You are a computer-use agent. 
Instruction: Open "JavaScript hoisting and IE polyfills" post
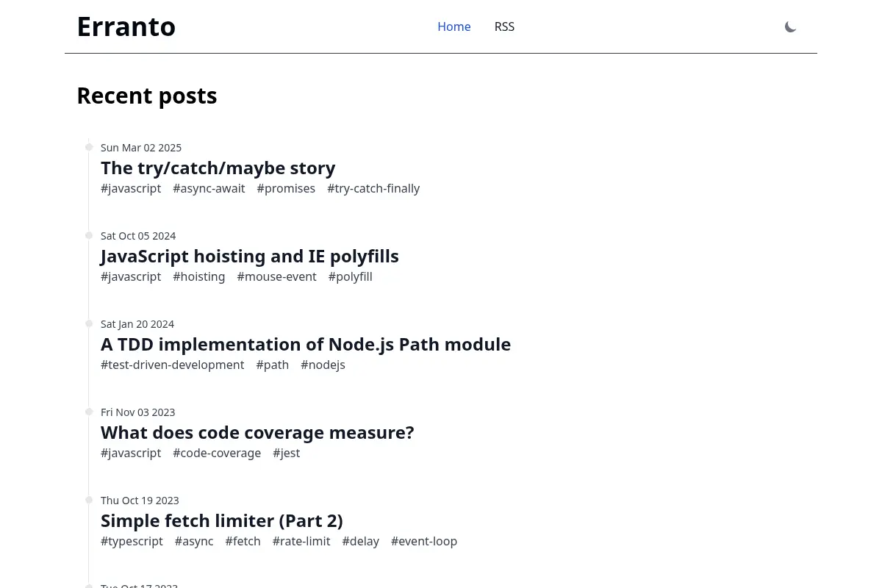250,256
